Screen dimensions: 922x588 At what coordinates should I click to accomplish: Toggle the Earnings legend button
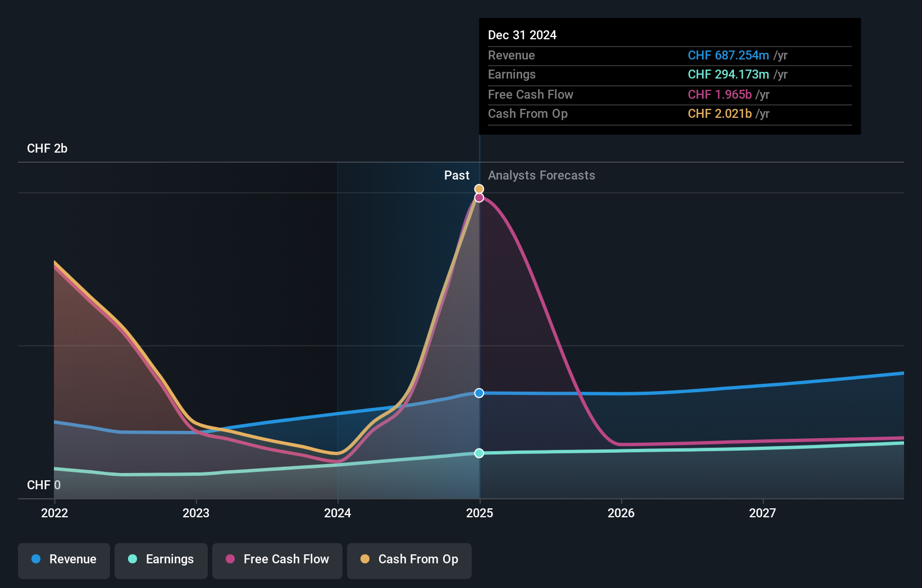coord(161,561)
